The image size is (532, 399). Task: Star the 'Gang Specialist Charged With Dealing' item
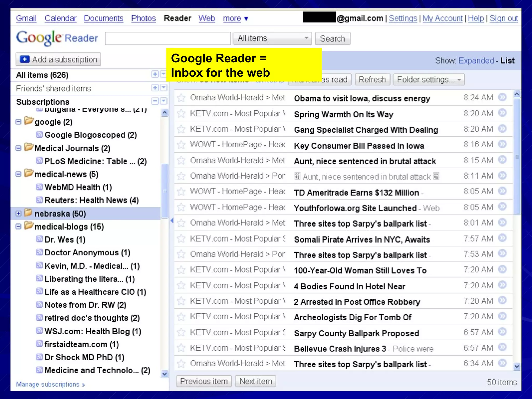coord(181,129)
